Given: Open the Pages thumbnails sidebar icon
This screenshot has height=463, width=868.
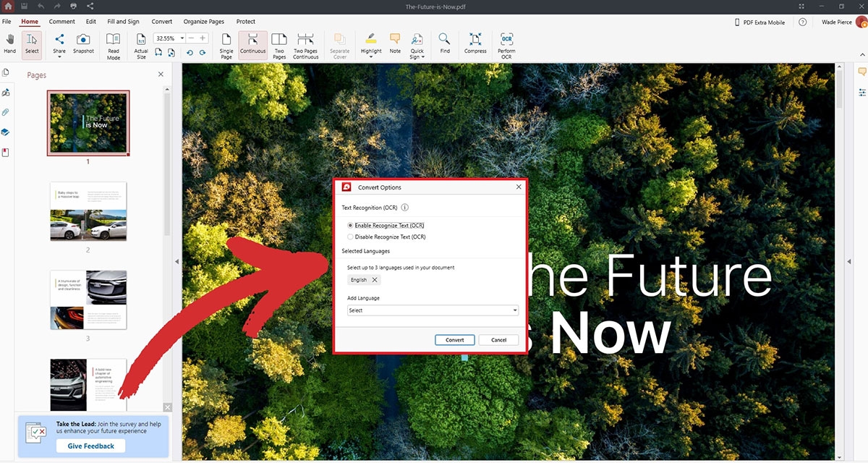Looking at the screenshot, I should (x=6, y=73).
